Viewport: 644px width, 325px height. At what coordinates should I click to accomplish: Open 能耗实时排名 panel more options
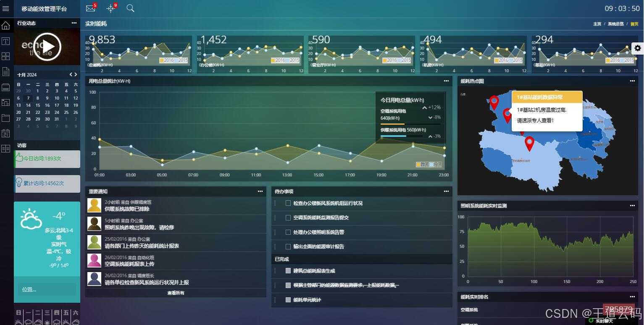click(632, 297)
